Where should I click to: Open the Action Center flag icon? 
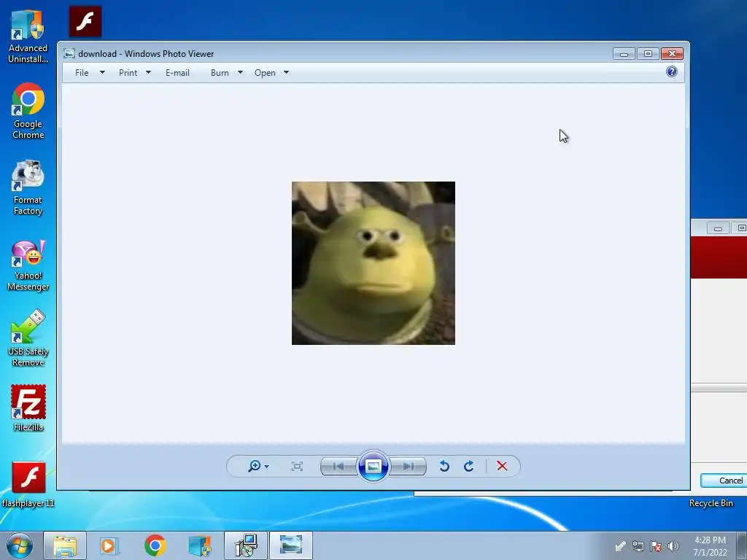(656, 545)
